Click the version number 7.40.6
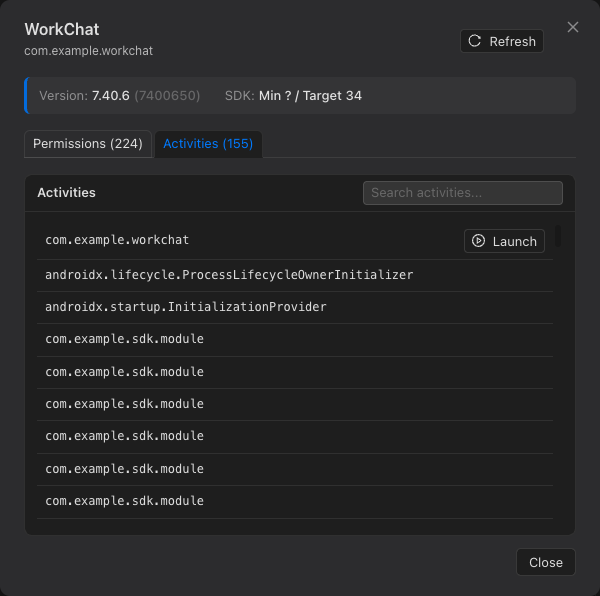This screenshot has height=596, width=600. point(111,96)
